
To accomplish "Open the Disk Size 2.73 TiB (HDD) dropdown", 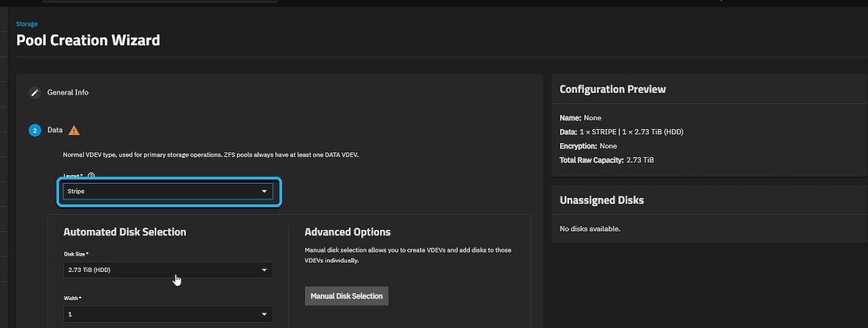I will (x=168, y=270).
